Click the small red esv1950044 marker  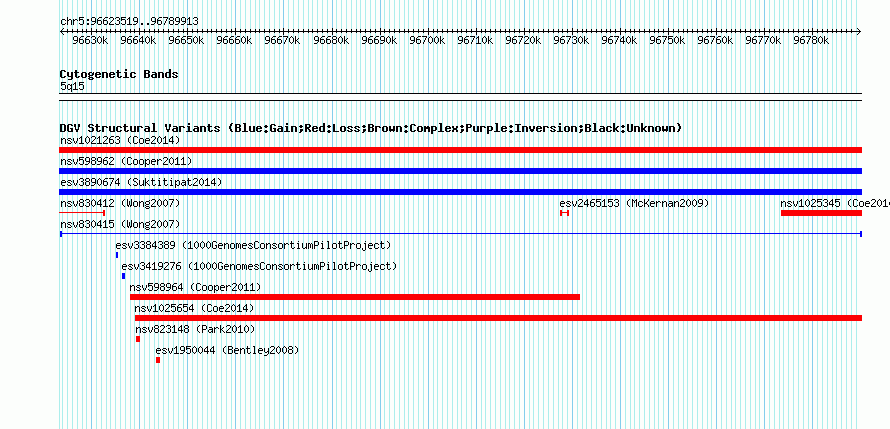[x=158, y=360]
